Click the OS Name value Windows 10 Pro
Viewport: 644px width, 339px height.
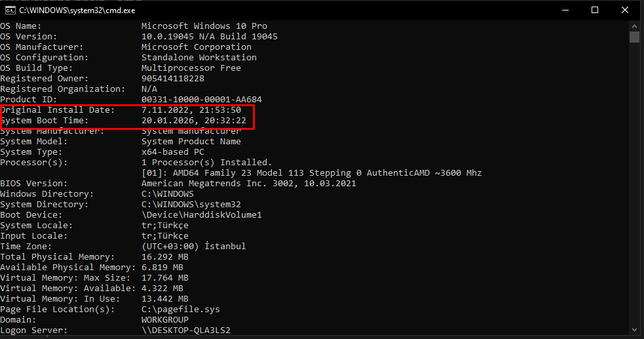point(204,26)
